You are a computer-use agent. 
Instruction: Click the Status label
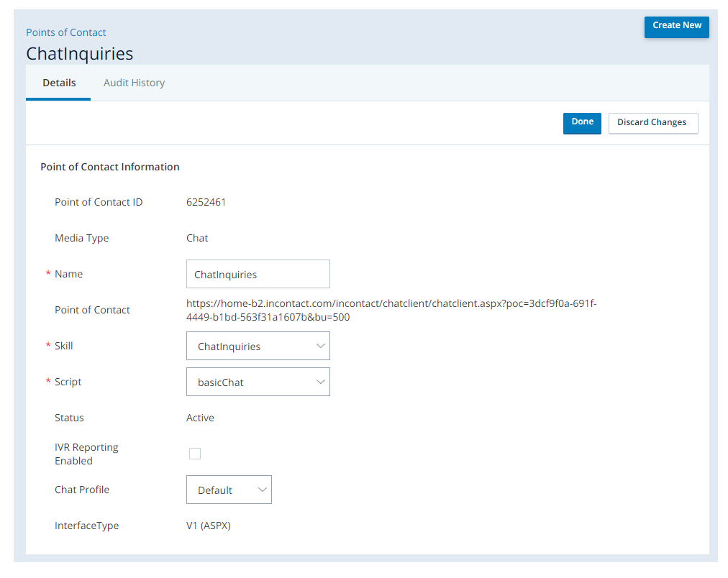tap(69, 418)
